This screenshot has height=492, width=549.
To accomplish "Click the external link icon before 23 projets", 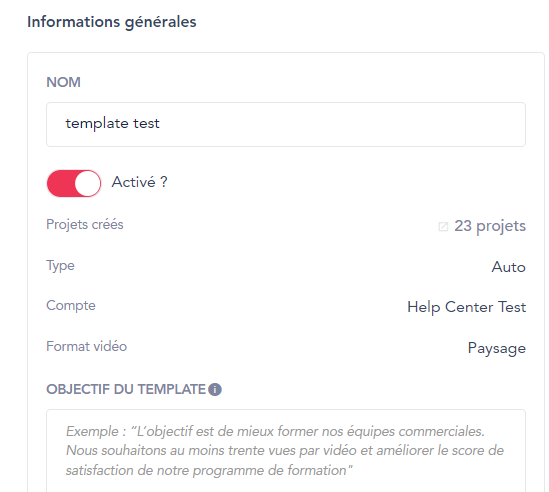I will tap(443, 227).
